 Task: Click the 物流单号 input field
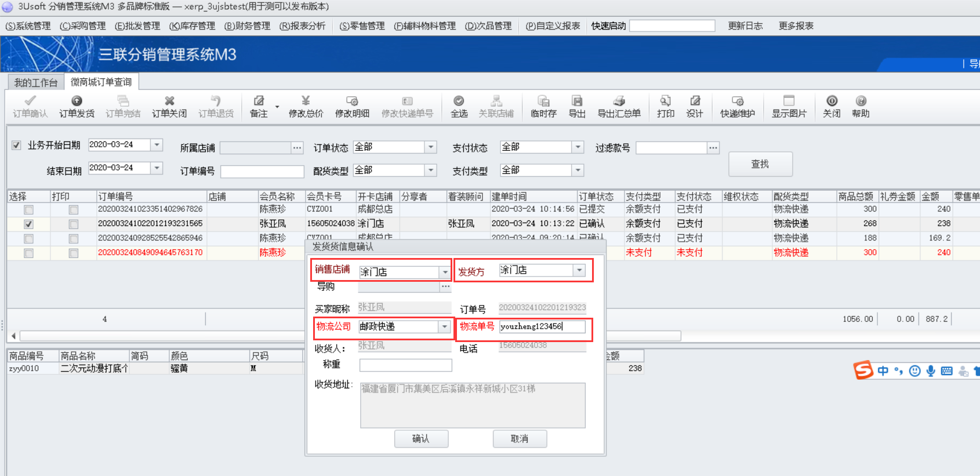click(542, 327)
